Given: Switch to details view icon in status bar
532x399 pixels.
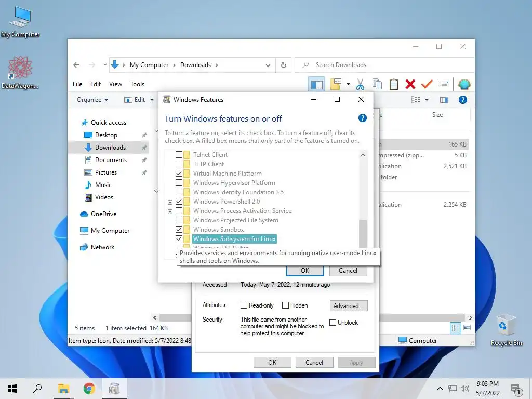Looking at the screenshot, I should coord(456,328).
